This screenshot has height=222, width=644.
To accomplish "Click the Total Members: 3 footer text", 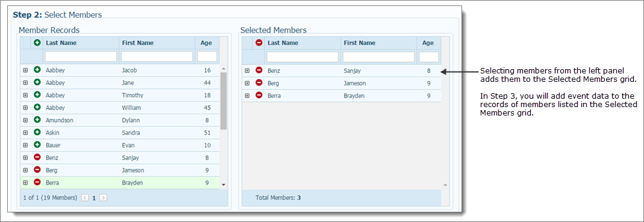I will (278, 198).
